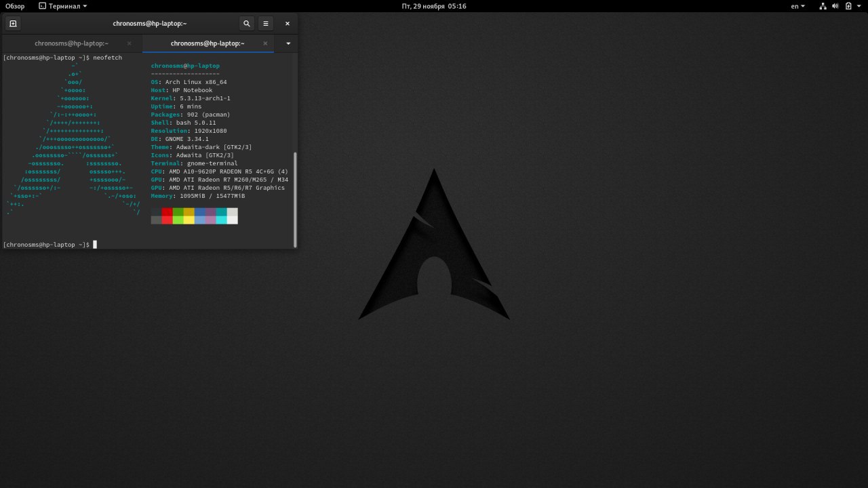Click the CPU: AMD A10-9620P line
Viewport: 868px width, 488px height.
tap(220, 171)
